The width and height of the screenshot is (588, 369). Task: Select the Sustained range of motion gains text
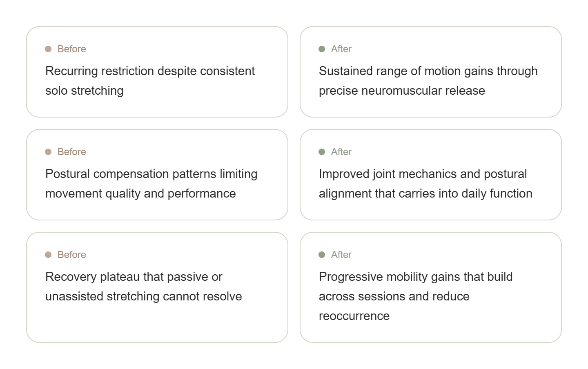click(x=428, y=81)
